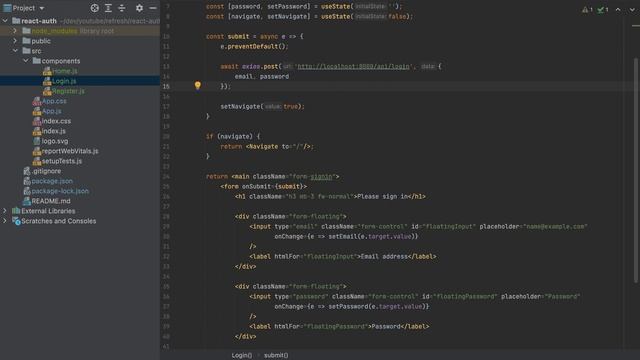Click the 'Email address' label text in code
Screen dimensions: 640x360
click(384, 256)
